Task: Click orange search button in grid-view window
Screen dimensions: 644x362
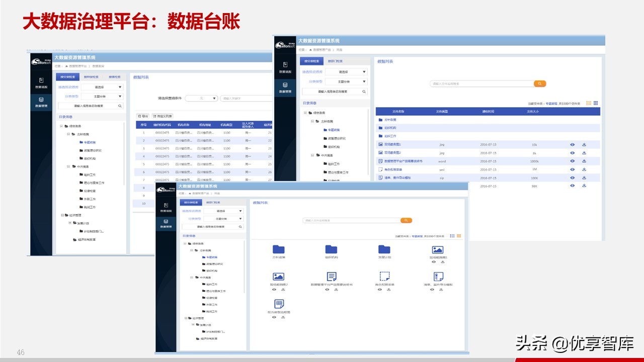Action: 407,220
